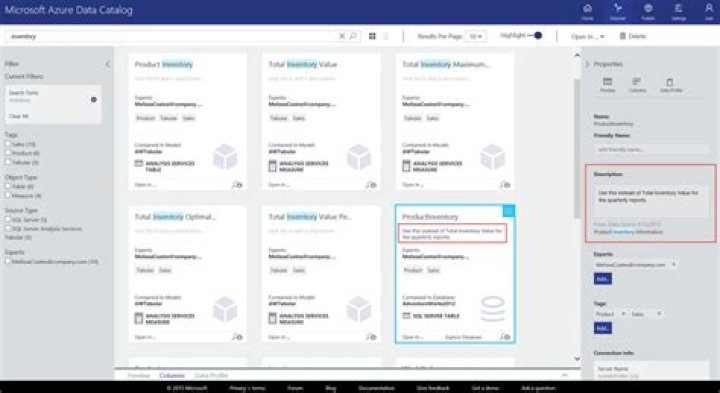Pin the Total Inventory Value Pe... card
This screenshot has width=720, height=393.
coord(371,337)
